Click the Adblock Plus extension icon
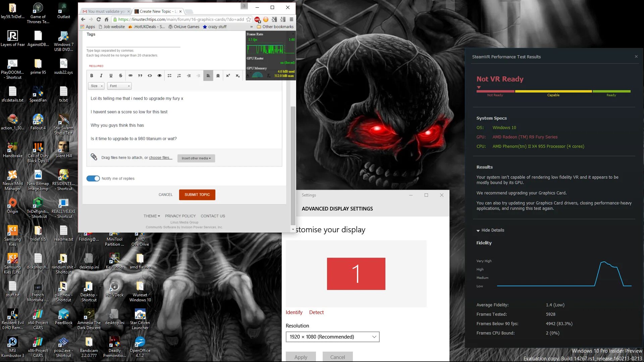This screenshot has width=644, height=362. pos(257,19)
